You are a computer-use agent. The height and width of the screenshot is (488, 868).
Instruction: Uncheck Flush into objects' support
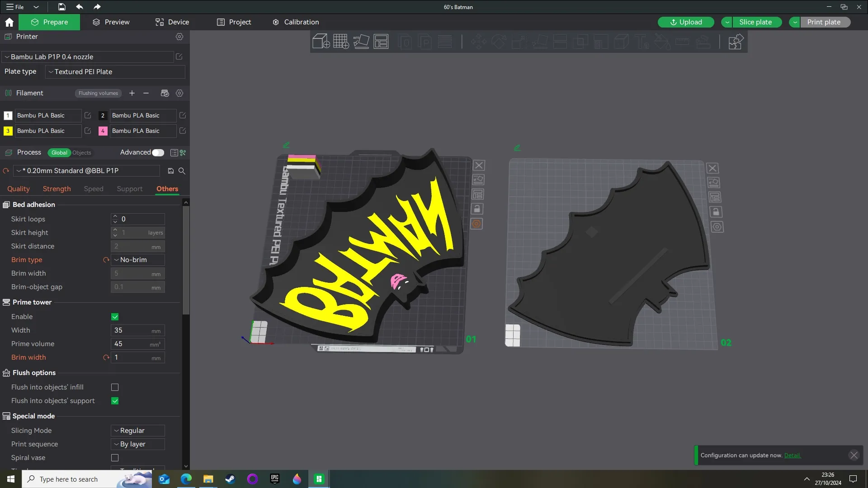pos(115,401)
